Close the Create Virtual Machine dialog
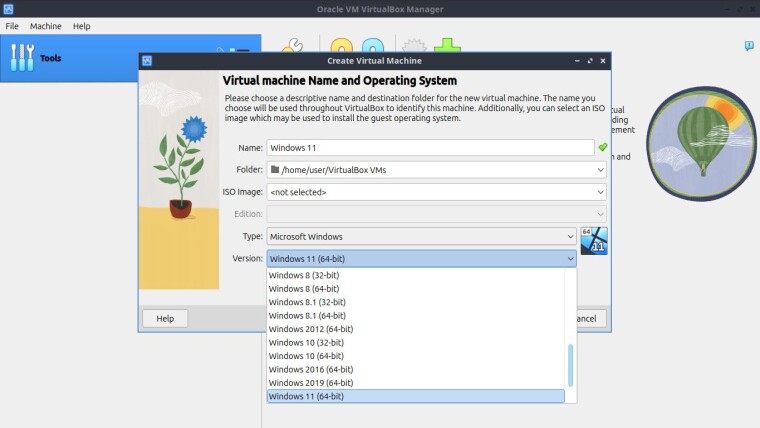The height and width of the screenshot is (428, 760). click(x=603, y=61)
